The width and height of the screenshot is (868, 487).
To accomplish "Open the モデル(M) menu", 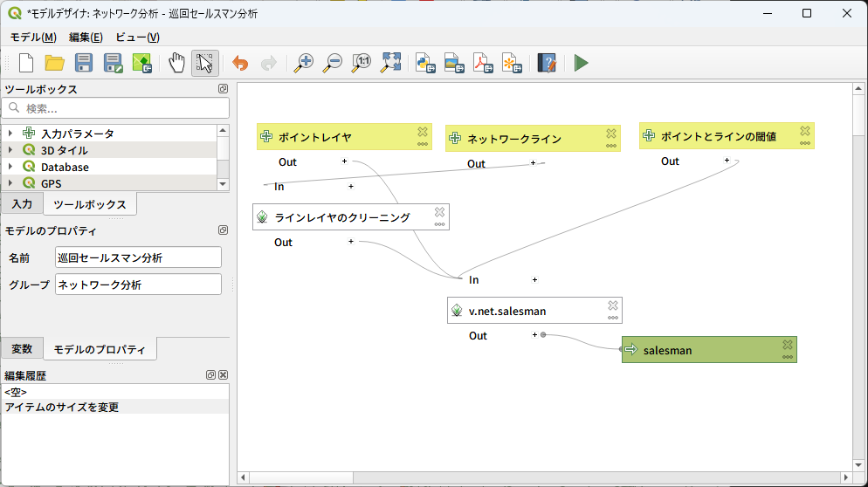I will [x=33, y=38].
